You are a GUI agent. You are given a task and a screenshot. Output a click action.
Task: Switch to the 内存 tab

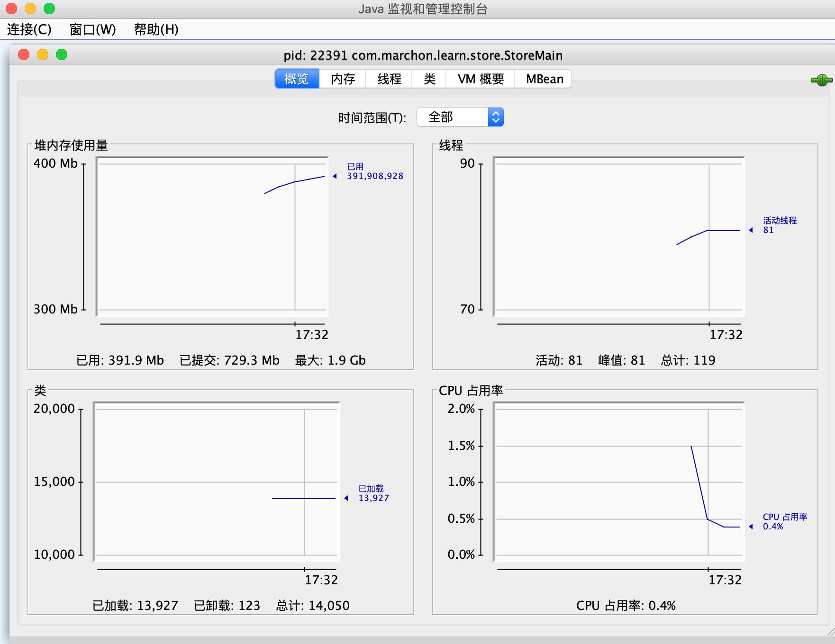[342, 79]
